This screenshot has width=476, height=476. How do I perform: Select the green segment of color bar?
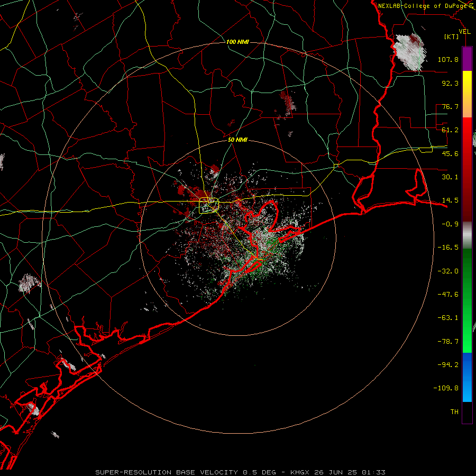467,300
